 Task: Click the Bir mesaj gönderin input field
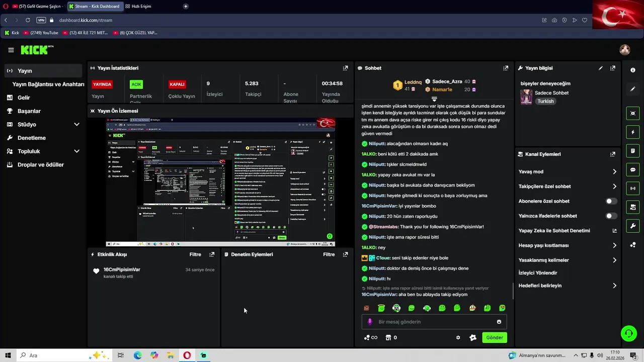[435, 322]
